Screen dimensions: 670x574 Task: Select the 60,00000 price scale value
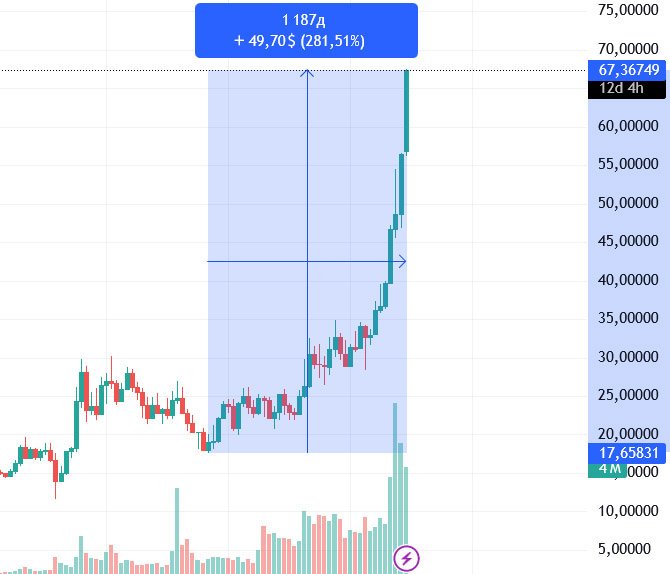click(x=626, y=126)
